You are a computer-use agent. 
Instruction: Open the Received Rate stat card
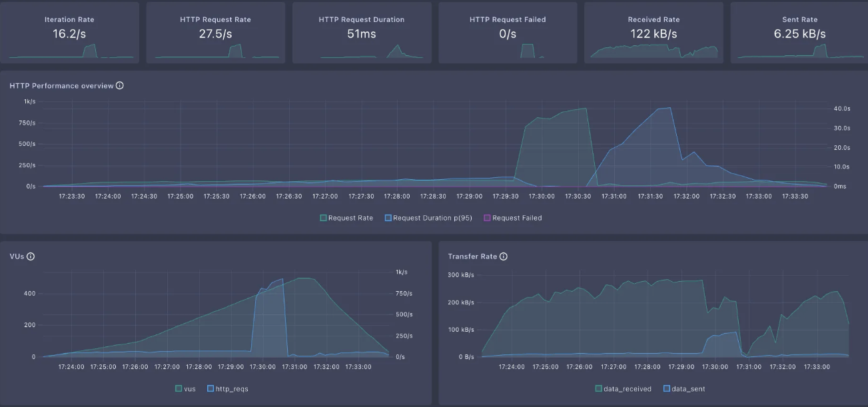[653, 33]
